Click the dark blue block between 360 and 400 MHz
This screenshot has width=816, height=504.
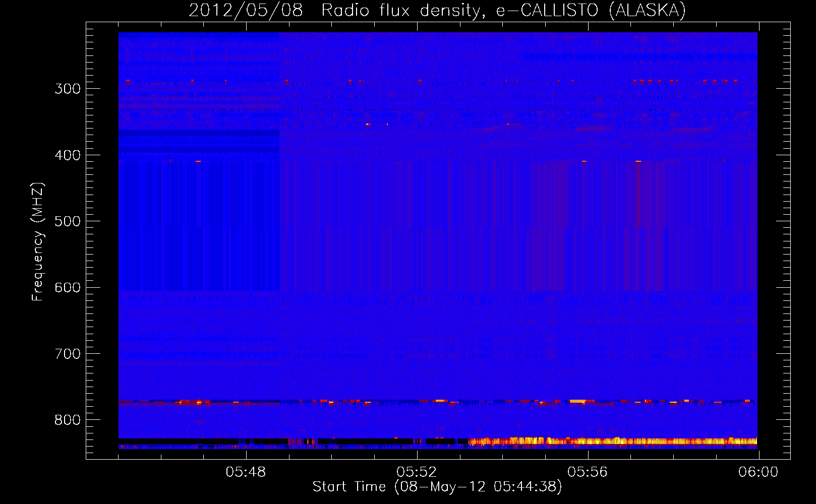(199, 141)
